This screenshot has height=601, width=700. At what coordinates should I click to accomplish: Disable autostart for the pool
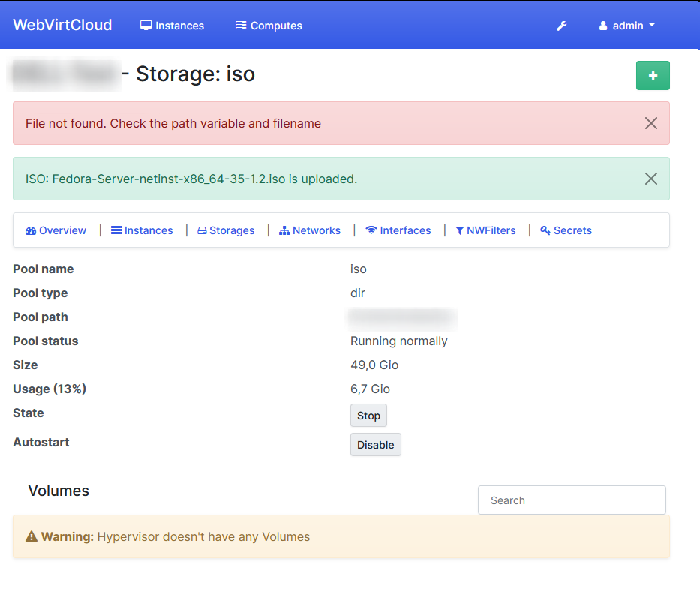click(375, 444)
